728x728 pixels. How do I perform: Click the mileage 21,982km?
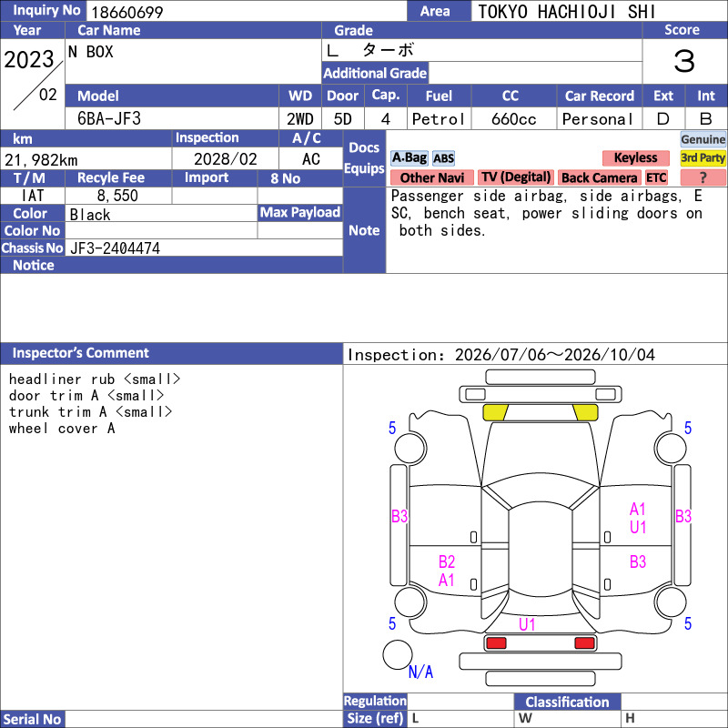41,160
